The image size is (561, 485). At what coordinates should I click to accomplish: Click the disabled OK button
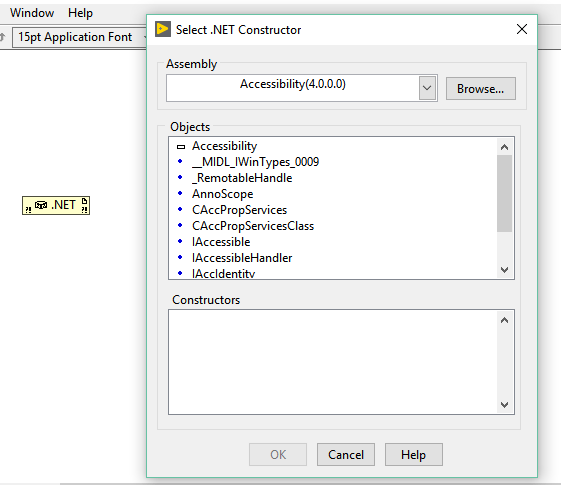278,455
